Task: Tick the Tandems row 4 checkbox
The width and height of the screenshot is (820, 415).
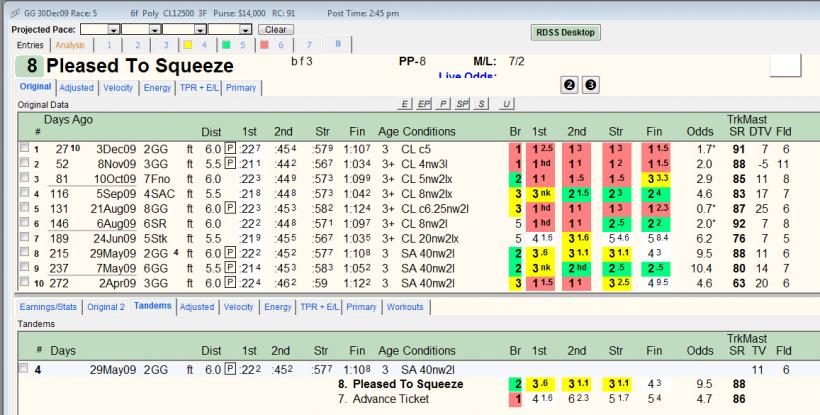Action: tap(23, 368)
